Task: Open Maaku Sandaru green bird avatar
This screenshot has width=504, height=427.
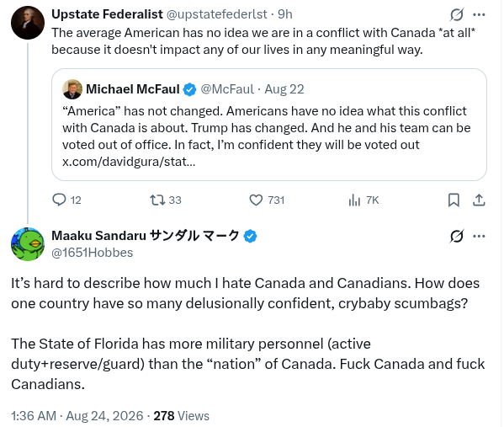Action: pos(28,244)
